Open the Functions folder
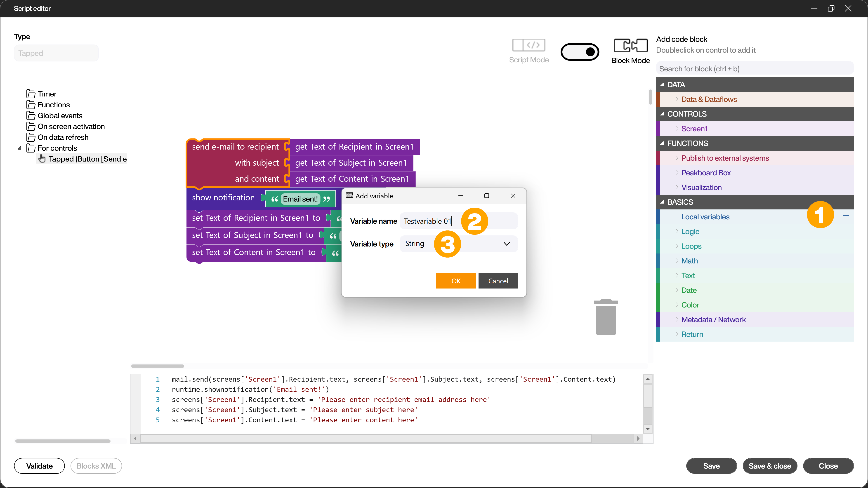The width and height of the screenshot is (868, 488). click(54, 105)
